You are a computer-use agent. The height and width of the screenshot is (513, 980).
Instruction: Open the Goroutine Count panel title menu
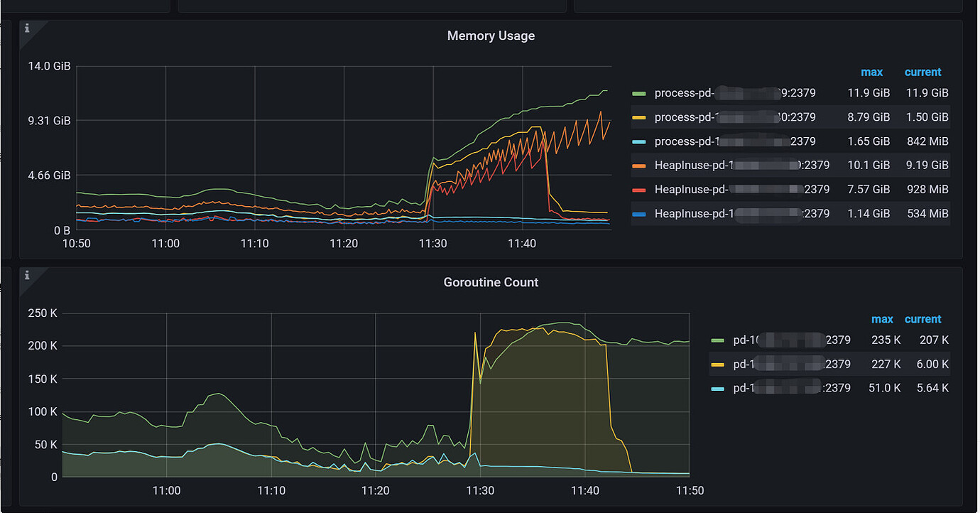coord(491,282)
